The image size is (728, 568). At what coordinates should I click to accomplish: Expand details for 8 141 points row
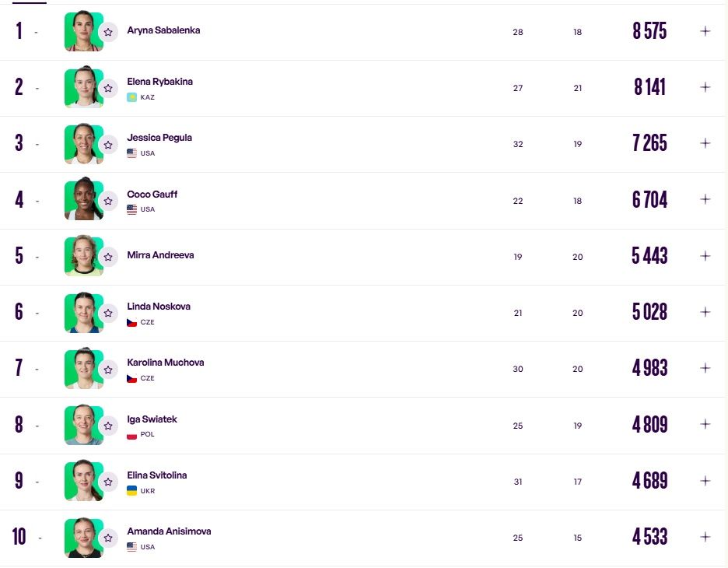tap(705, 87)
